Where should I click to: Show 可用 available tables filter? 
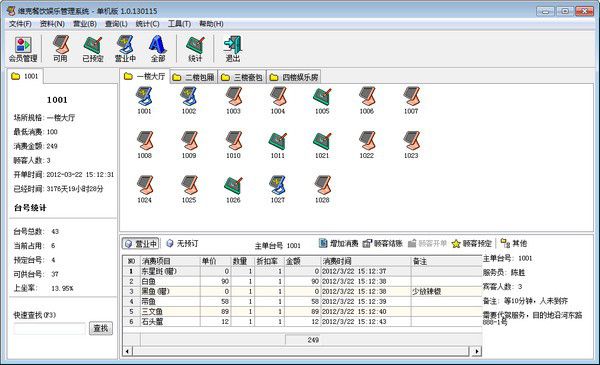click(60, 49)
